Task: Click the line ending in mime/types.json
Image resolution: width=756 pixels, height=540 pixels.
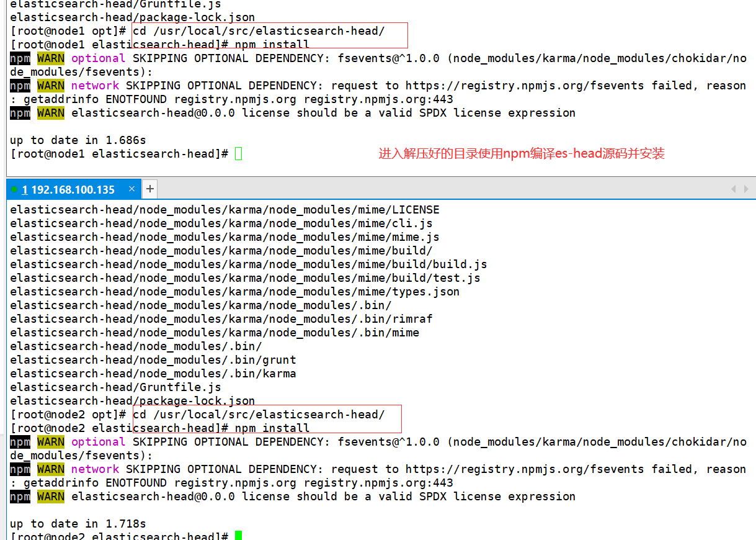Action: coord(235,292)
